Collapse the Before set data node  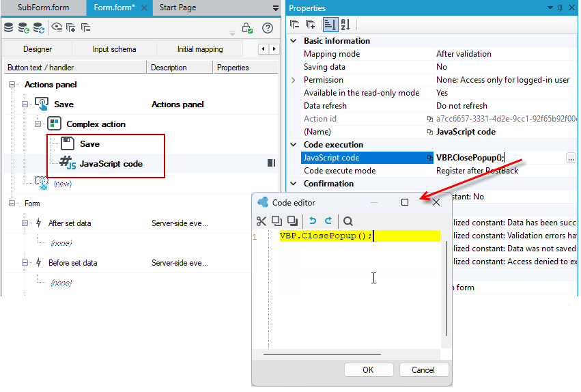pos(25,263)
